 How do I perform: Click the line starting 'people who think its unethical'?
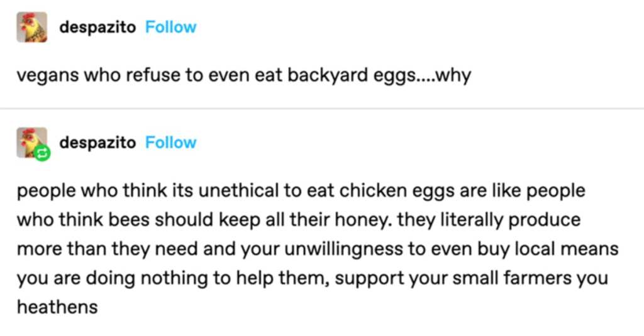point(301,191)
